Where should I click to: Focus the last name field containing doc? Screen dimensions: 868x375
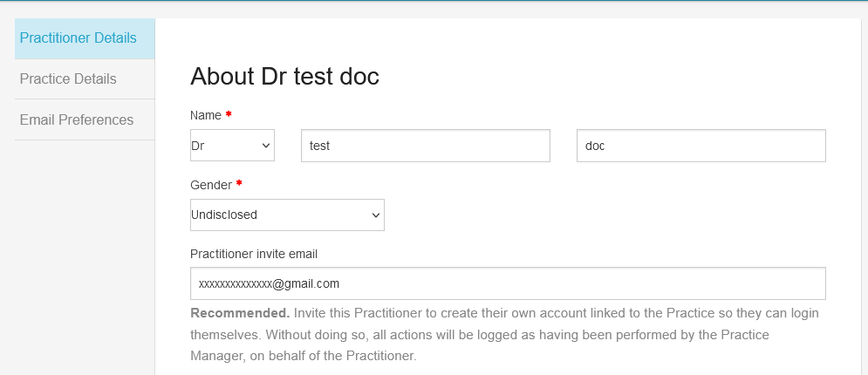(x=701, y=146)
